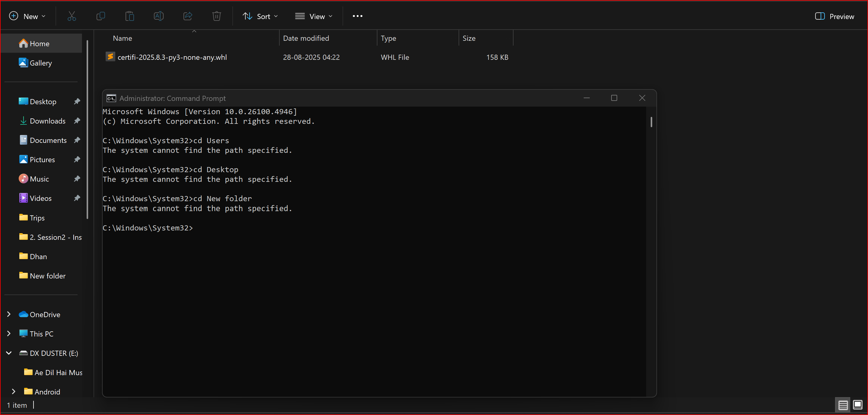Open the New dropdown menu

point(27,16)
